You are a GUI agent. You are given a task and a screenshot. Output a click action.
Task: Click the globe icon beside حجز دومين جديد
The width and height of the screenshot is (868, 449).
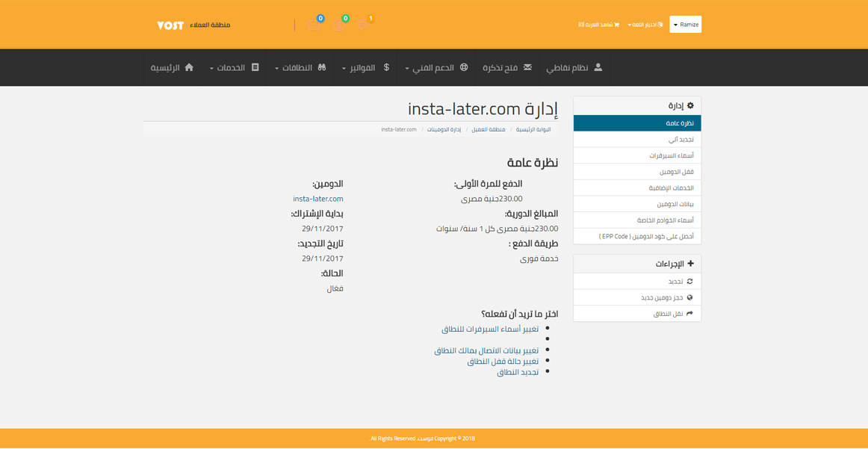point(689,297)
